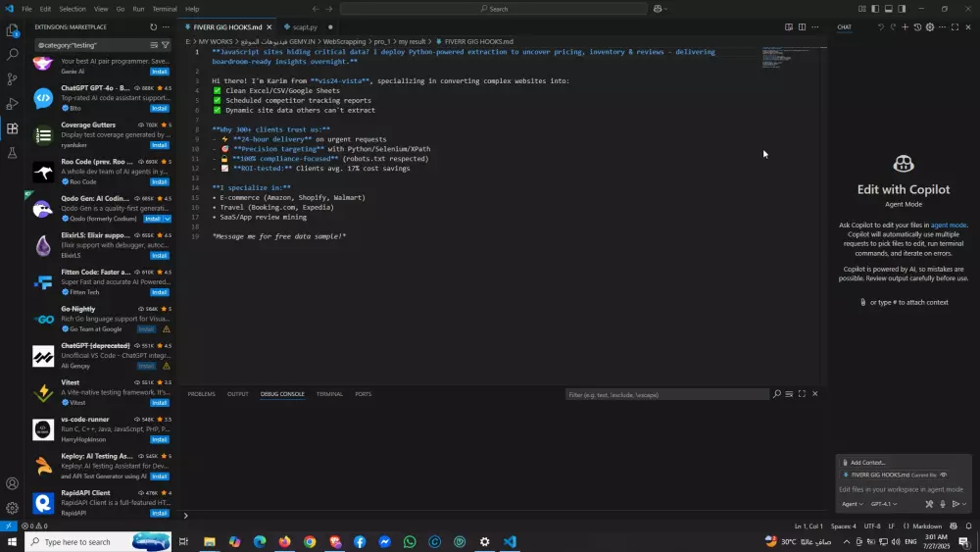Start voice chat microphone icon
Screen dimensions: 980x552
(x=943, y=504)
